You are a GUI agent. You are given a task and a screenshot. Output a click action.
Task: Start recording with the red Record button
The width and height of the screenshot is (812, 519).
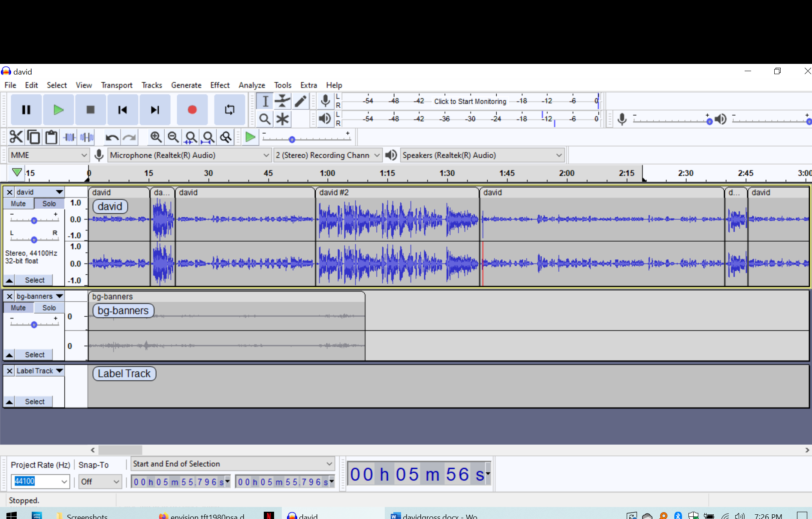click(x=192, y=110)
